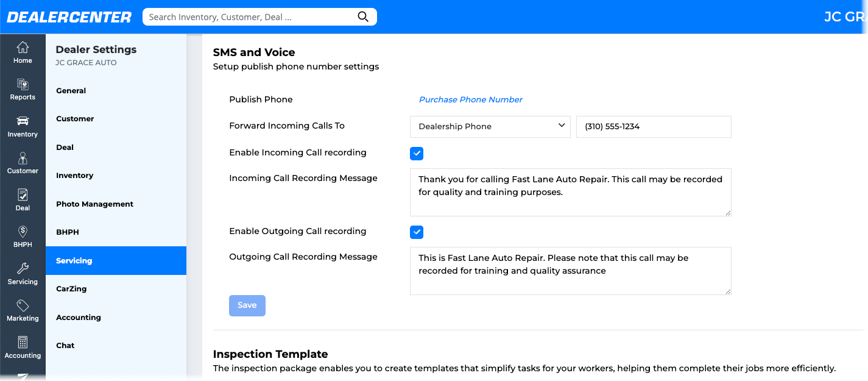Click the JC GRACE AUTO dealer subtitle

click(x=86, y=63)
